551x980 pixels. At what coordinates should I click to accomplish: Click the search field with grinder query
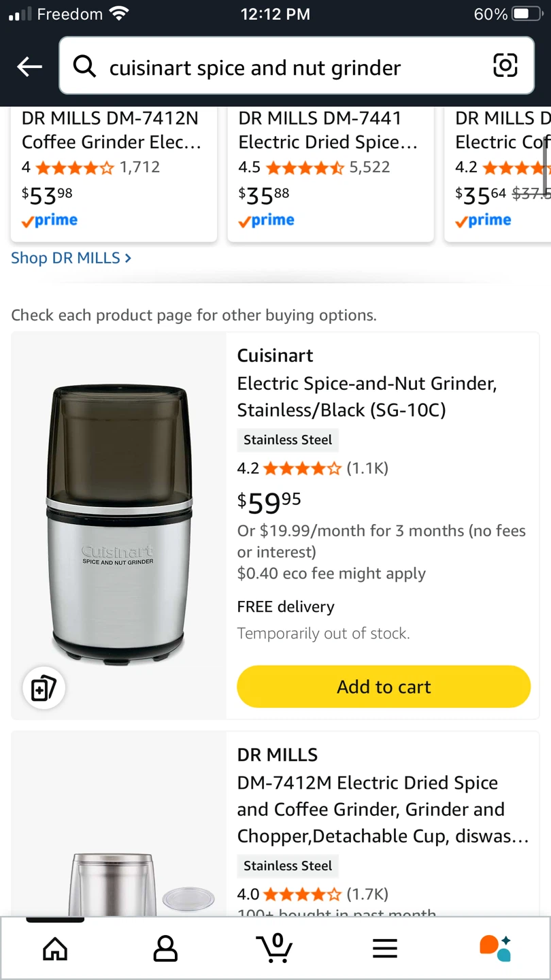(x=286, y=67)
